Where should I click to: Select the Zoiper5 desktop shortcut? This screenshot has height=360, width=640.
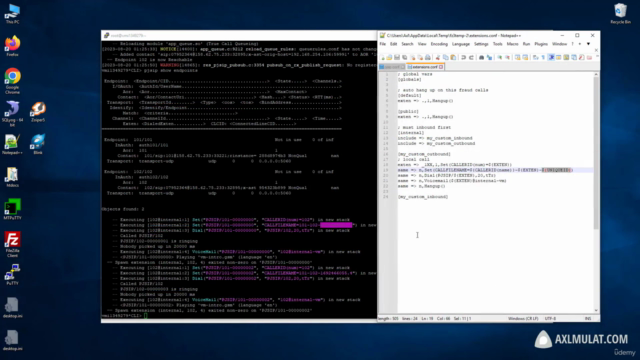38,112
